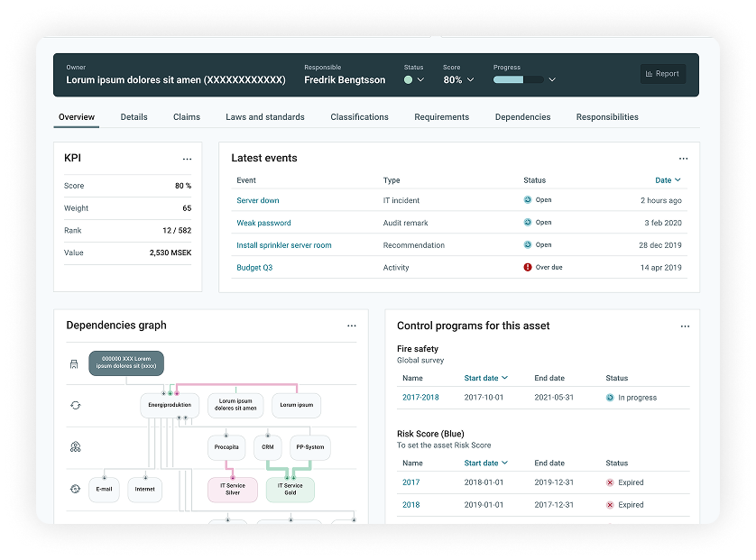Select the IT Service Gold node
This screenshot has height=560, width=756.
(x=289, y=489)
